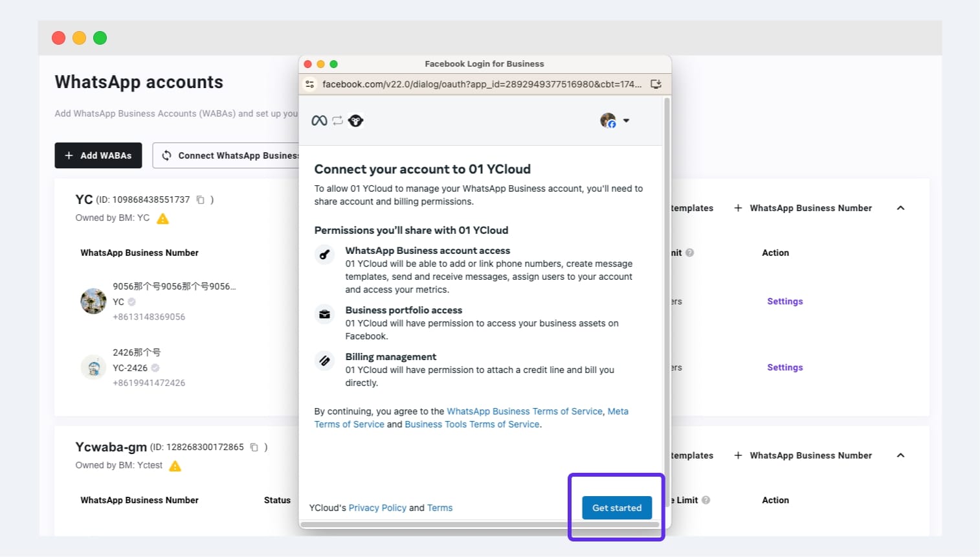Click the install icon in address bar

656,84
